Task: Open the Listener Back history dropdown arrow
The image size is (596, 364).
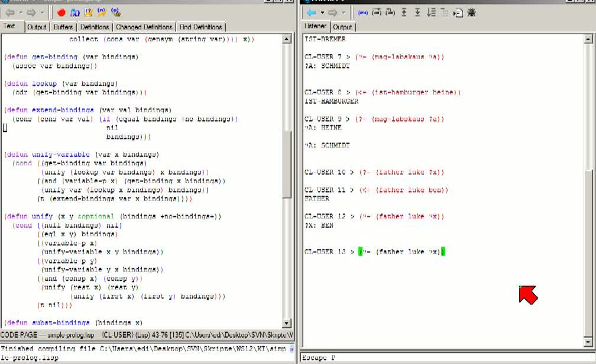Action: [x=322, y=13]
